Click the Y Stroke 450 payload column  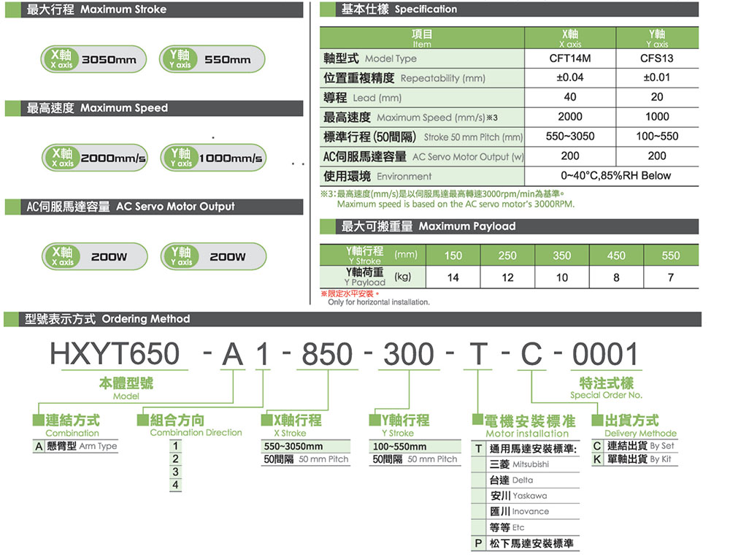[616, 256]
